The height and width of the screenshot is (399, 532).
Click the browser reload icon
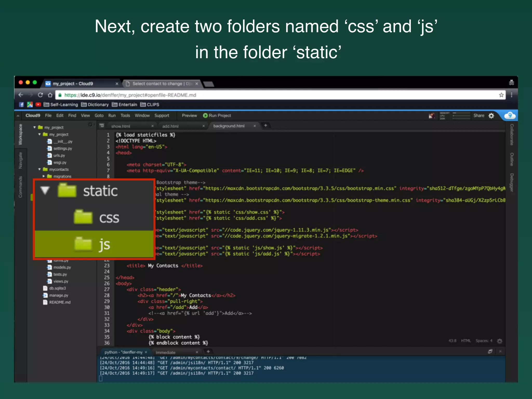click(40, 95)
